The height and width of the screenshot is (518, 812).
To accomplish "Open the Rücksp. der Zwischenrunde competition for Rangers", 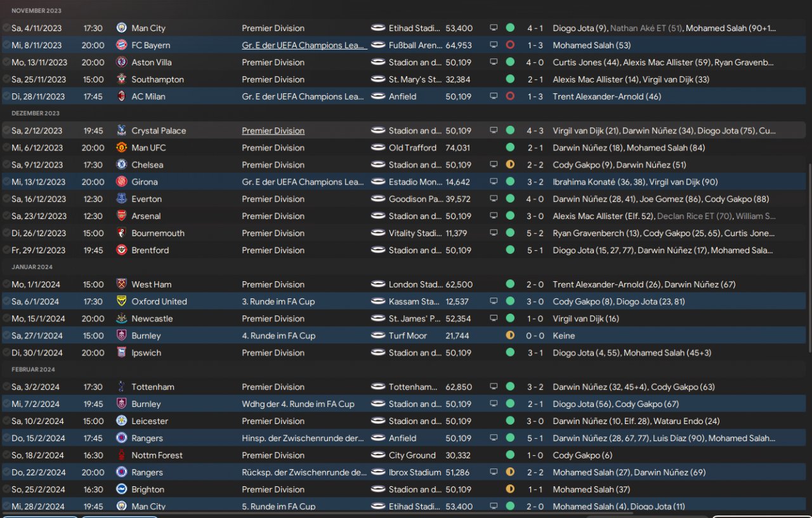I will tap(304, 472).
